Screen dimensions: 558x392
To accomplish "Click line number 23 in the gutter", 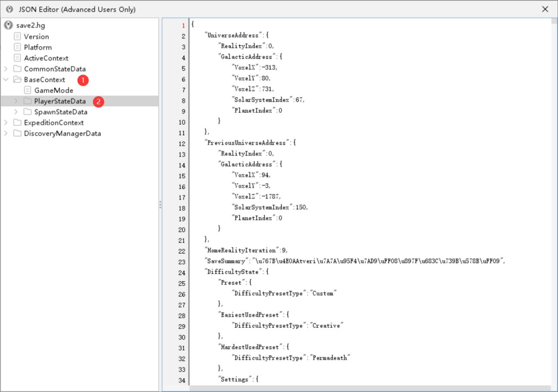I will tap(182, 261).
